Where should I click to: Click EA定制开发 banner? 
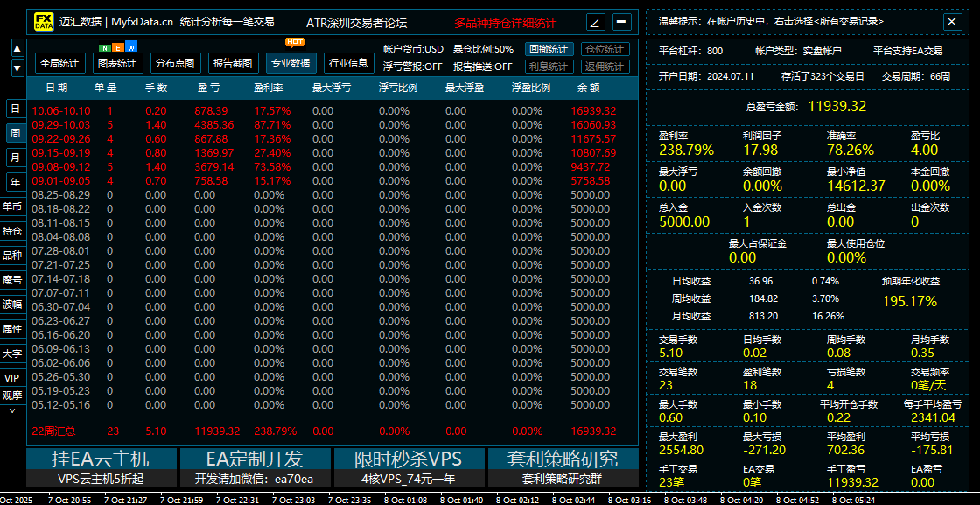pos(255,466)
